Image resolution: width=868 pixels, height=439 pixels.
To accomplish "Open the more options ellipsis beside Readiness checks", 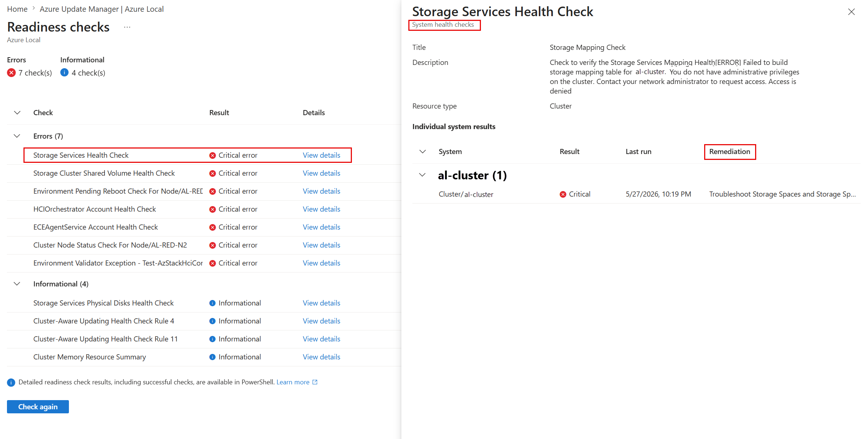I will [127, 27].
